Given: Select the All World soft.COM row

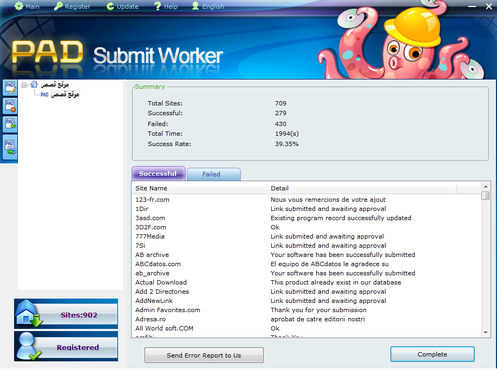Looking at the screenshot, I should coord(307,328).
